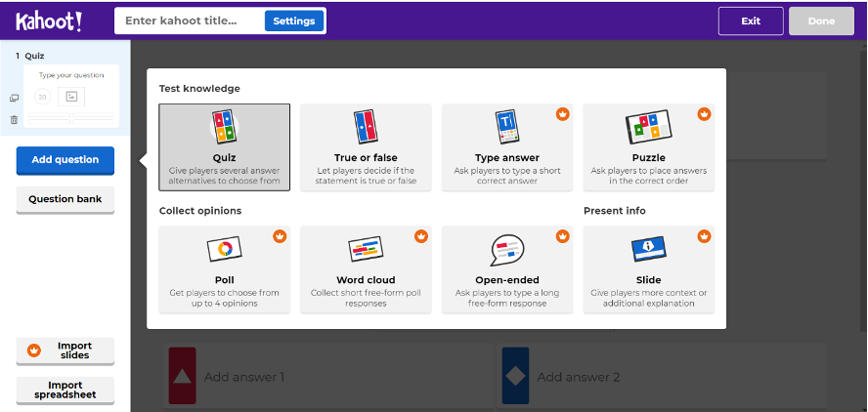868x412 pixels.
Task: Click the Add answer 2 field
Action: click(662, 377)
